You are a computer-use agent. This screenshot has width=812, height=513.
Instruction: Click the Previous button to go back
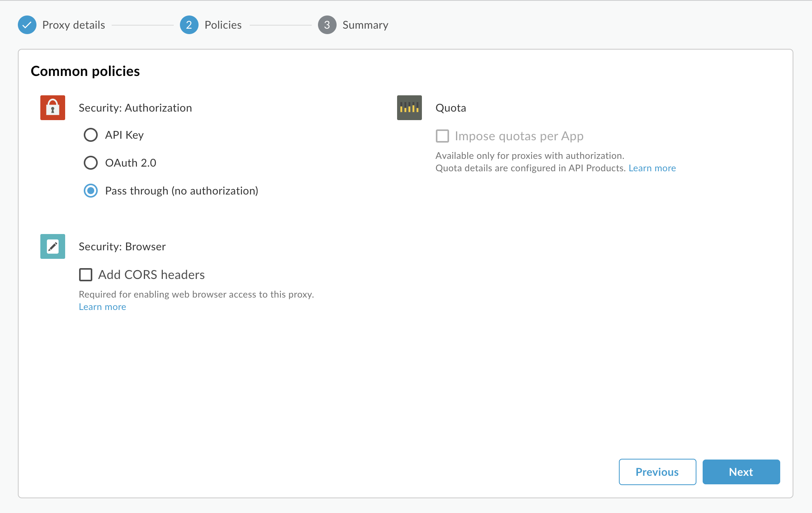pyautogui.click(x=657, y=472)
